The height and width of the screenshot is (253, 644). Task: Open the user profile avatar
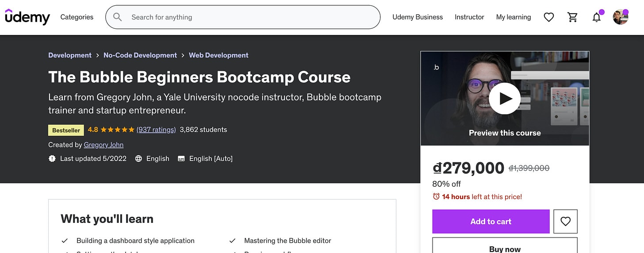[621, 17]
